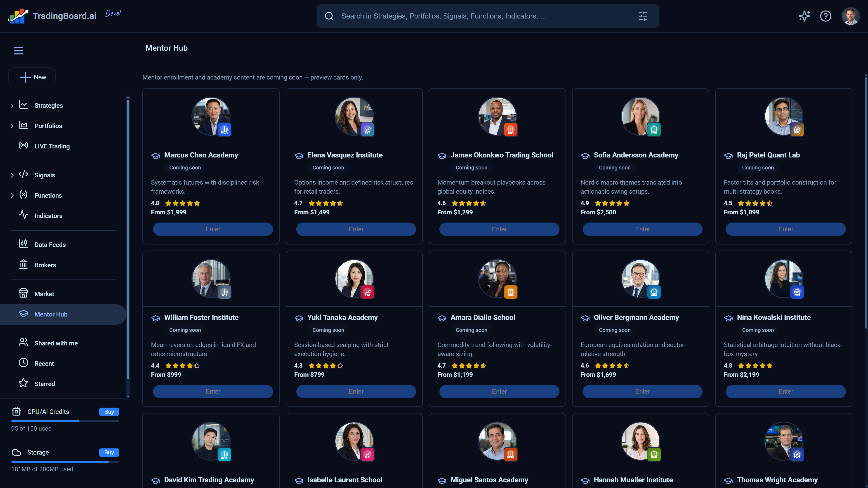
Task: Enter Elena Vasquez Institute
Action: (356, 229)
